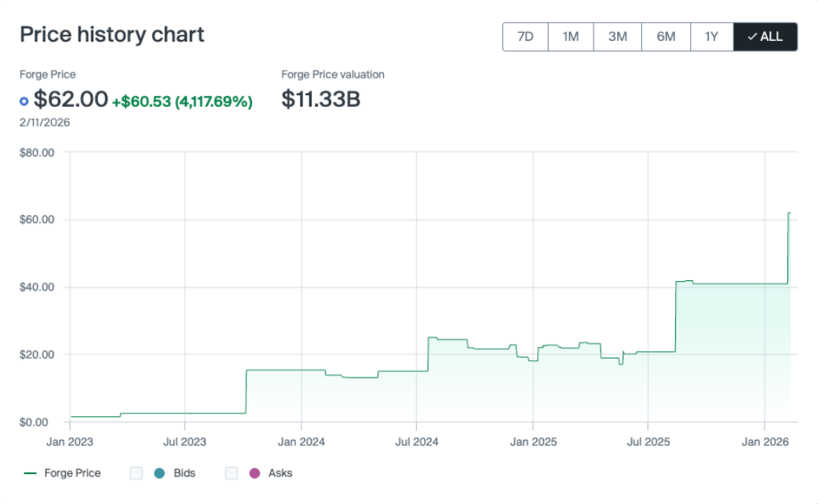Screen dimensions: 818x504
Task: Click the $11.33B valuation figure
Action: (x=320, y=100)
